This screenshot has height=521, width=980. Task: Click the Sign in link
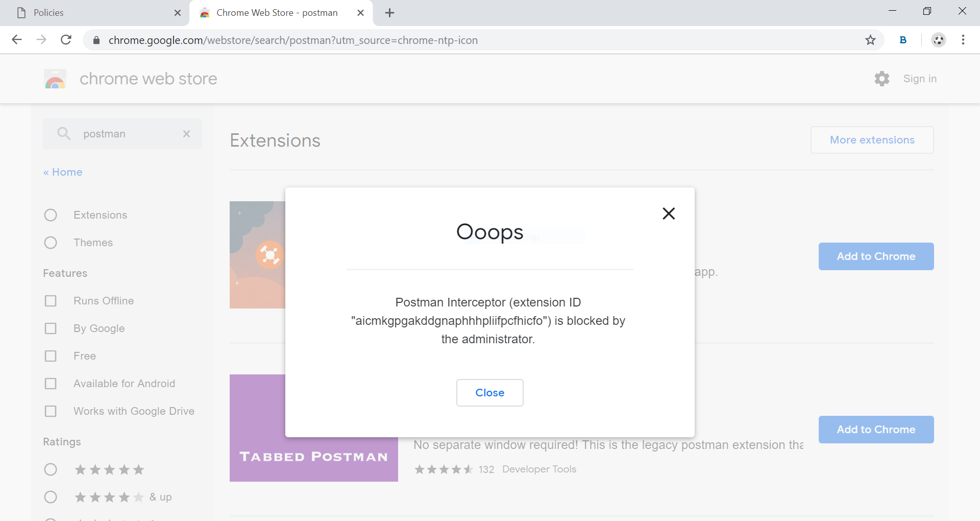tap(920, 79)
